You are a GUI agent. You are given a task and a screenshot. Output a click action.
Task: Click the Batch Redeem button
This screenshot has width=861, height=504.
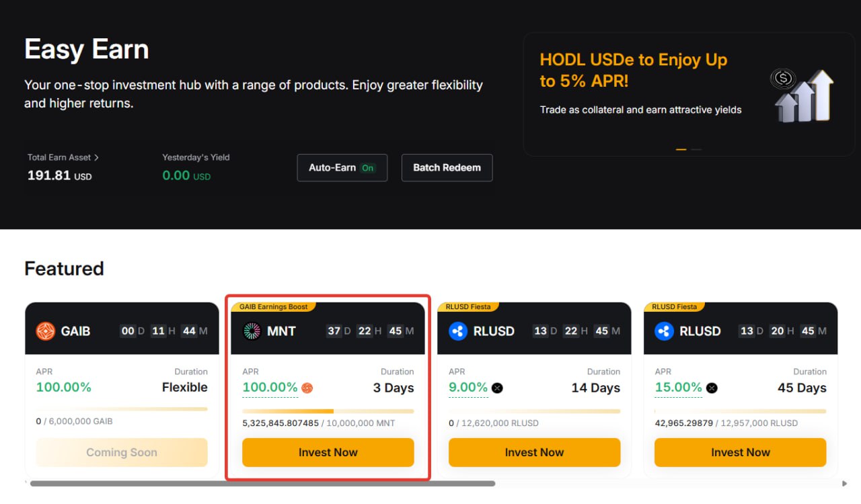coord(447,168)
